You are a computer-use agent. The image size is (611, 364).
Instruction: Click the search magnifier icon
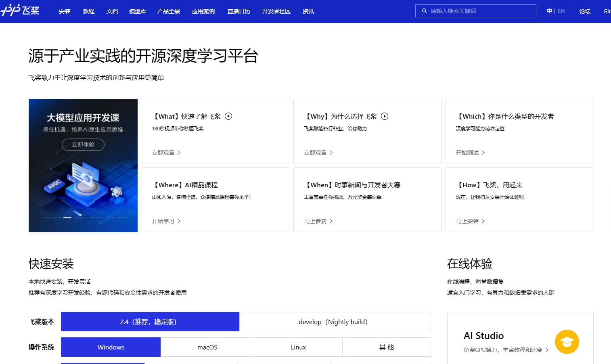(x=424, y=11)
